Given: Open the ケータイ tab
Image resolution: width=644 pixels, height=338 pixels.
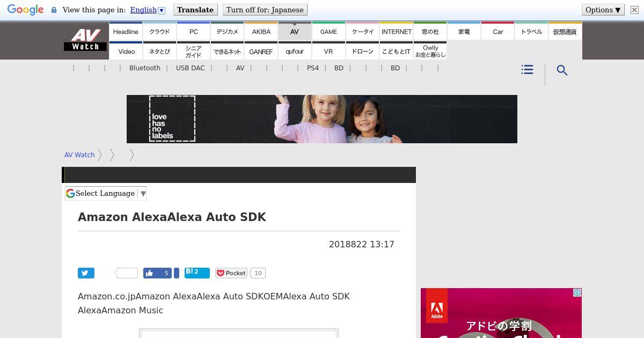Looking at the screenshot, I should (363, 31).
